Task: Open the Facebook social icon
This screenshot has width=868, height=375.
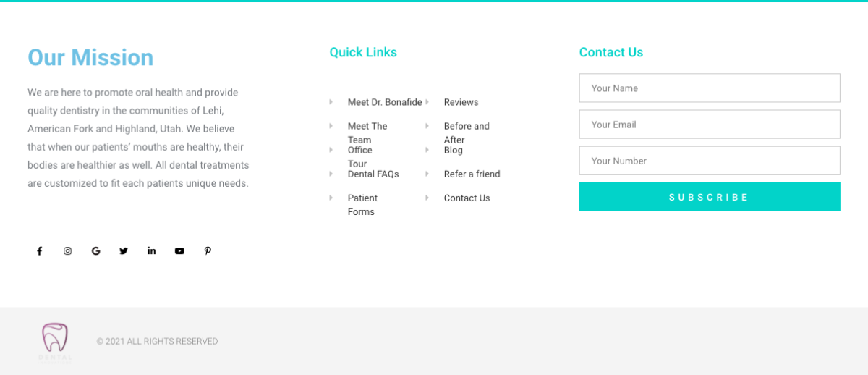Action: (40, 251)
